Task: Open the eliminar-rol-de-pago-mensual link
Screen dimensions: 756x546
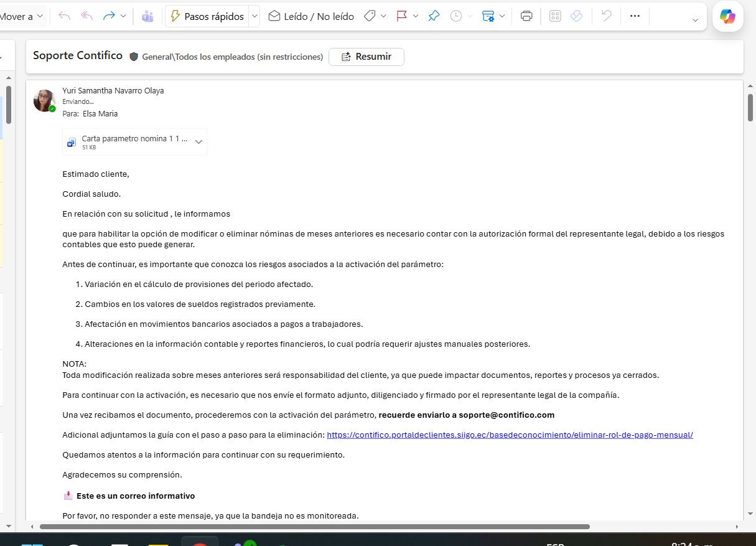Action: (x=510, y=435)
